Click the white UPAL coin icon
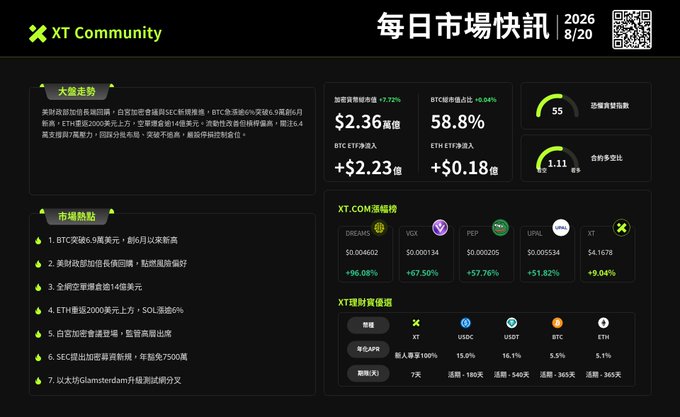The height and width of the screenshot is (417, 680). click(x=561, y=227)
